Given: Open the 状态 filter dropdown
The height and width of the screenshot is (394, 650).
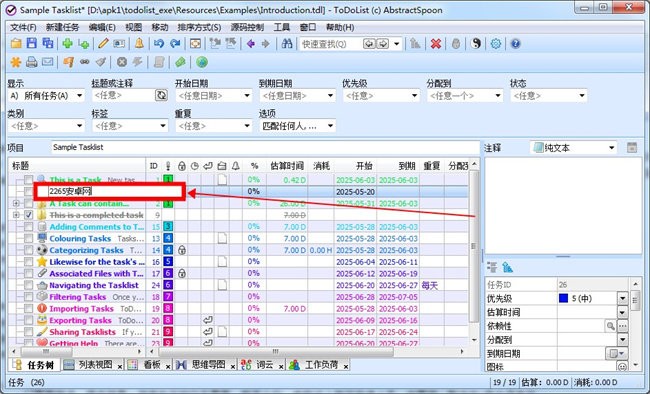Looking at the screenshot, I should [x=549, y=96].
